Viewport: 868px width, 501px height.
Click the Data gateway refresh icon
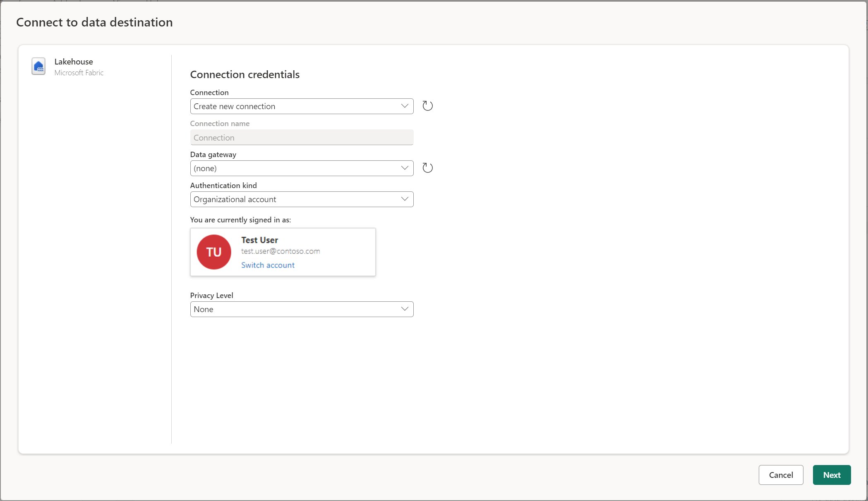coord(427,168)
